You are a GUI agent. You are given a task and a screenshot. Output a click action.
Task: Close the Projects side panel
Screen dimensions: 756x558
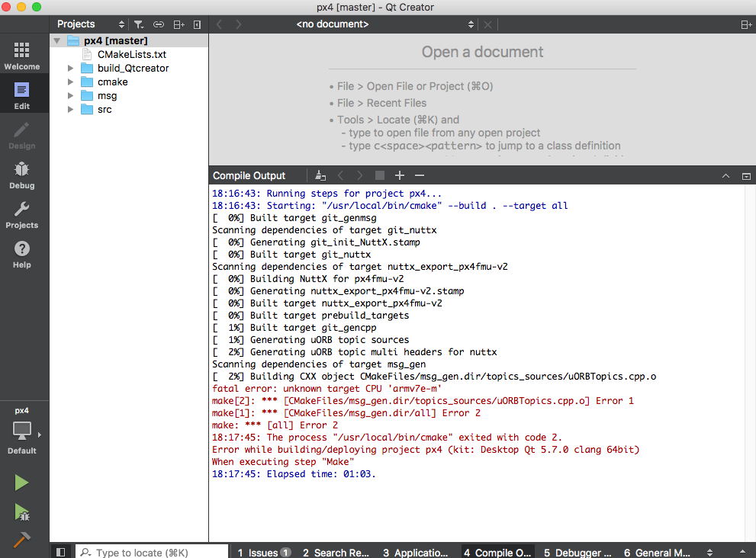(197, 24)
